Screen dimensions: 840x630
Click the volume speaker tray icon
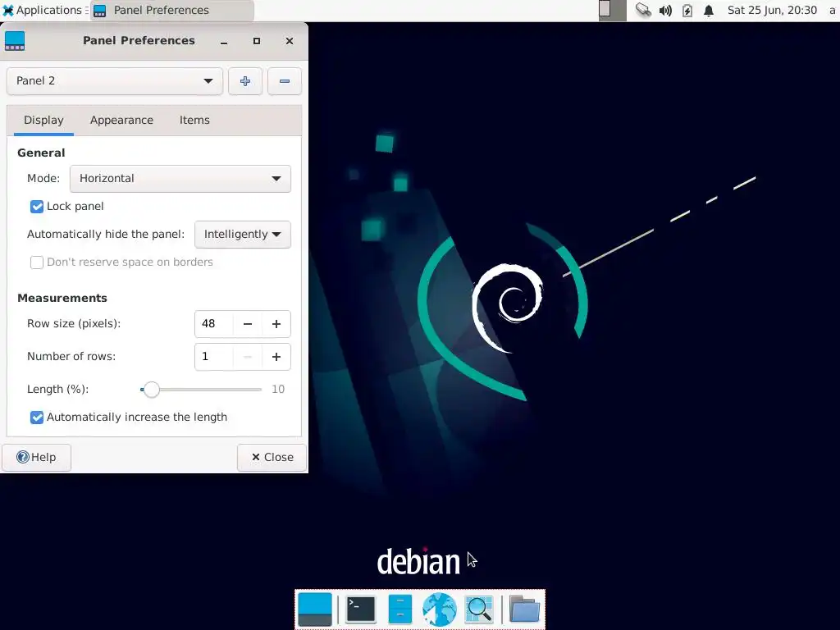coord(665,10)
